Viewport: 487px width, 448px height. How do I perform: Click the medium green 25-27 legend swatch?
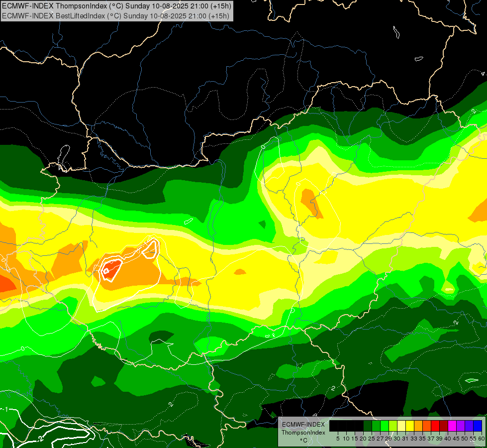pos(376,426)
